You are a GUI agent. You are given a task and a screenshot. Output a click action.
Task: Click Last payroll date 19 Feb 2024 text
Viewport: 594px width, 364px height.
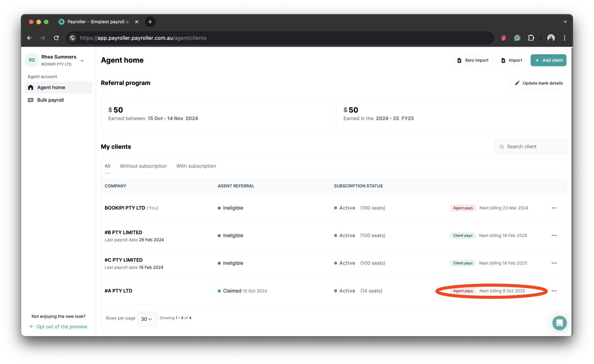[x=134, y=267]
